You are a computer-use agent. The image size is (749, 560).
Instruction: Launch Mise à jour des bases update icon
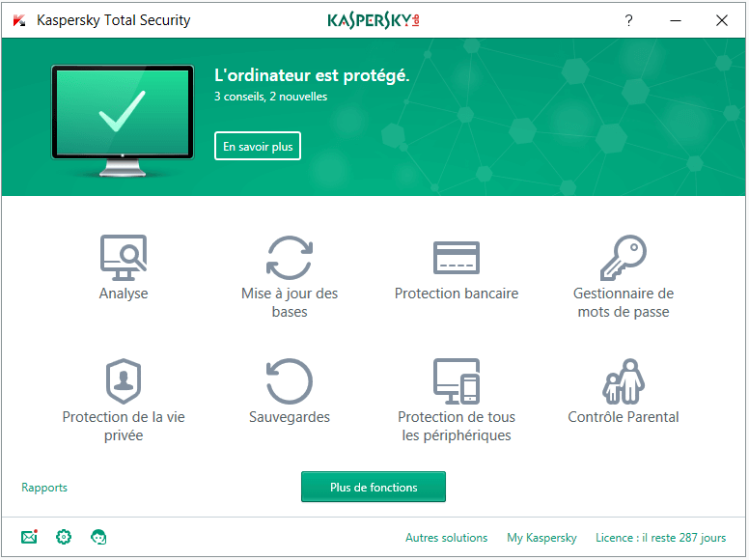pyautogui.click(x=290, y=258)
